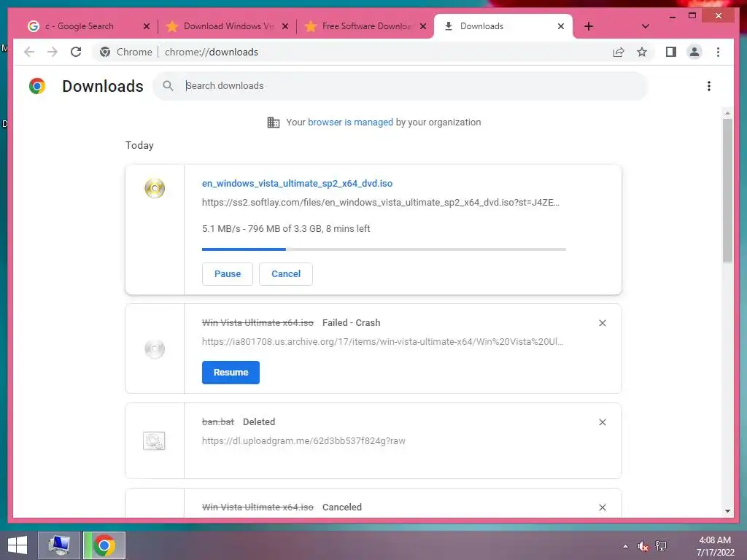The image size is (747, 560).
Task: Click the softlay.com download source URL
Action: 381,203
